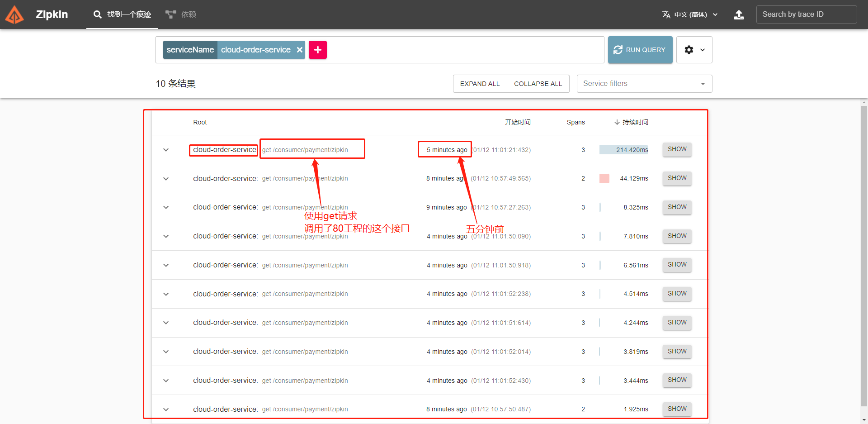This screenshot has width=868, height=424.
Task: Open the query settings gear menu
Action: [694, 50]
